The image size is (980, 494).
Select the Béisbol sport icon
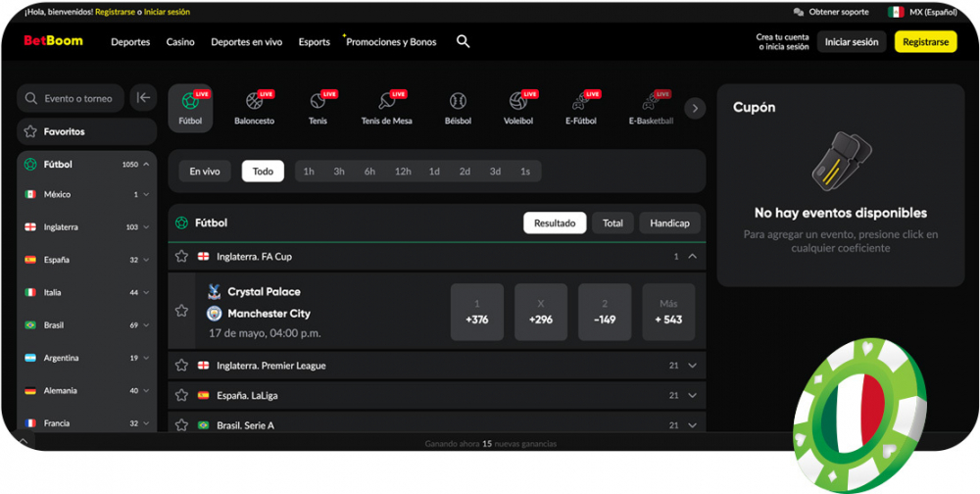pos(458,108)
